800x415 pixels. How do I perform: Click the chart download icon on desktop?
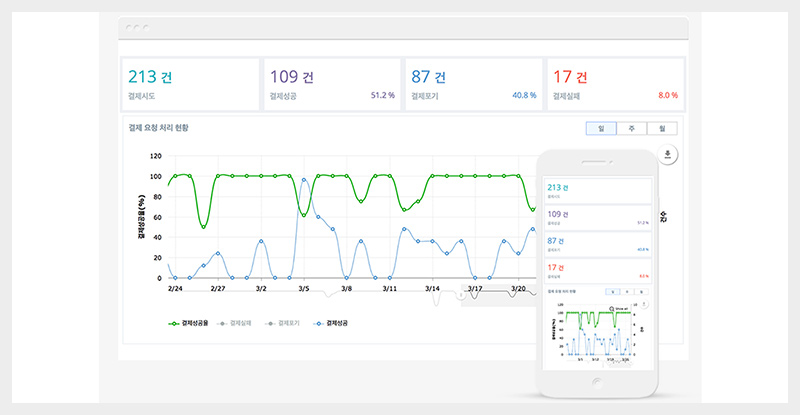669,154
